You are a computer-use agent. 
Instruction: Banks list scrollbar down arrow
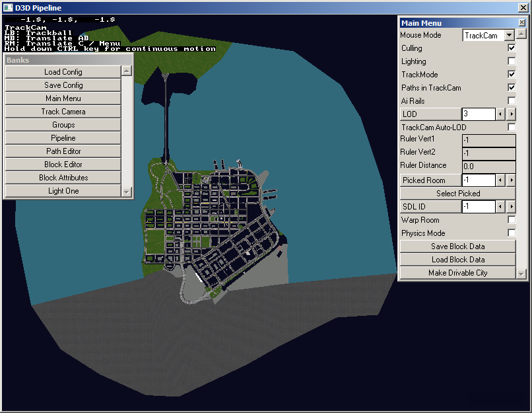[x=127, y=192]
